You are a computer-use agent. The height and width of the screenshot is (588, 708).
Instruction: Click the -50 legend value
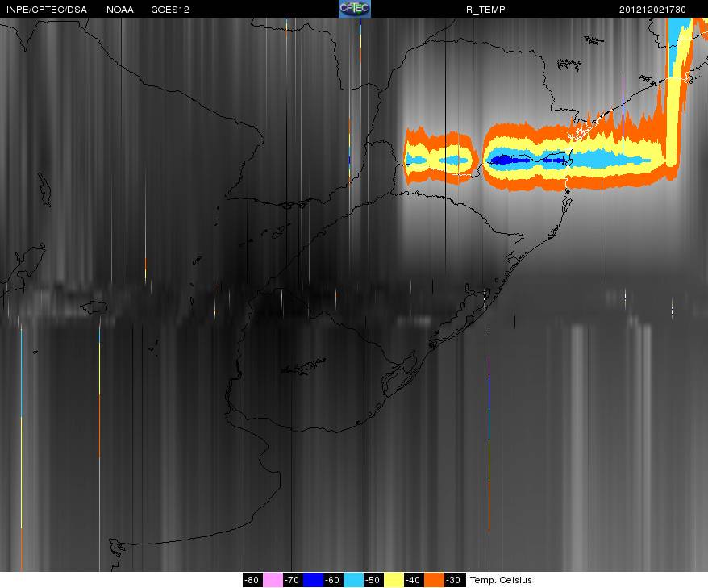(373, 580)
